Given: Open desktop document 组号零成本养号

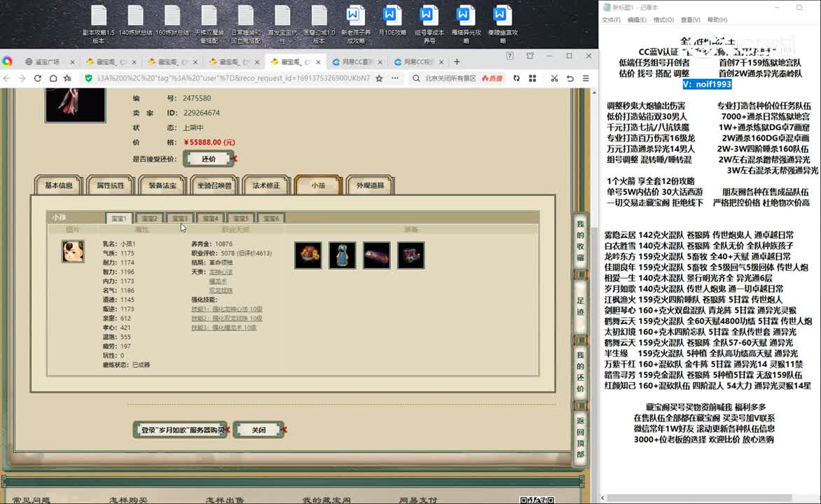Looking at the screenshot, I should (429, 24).
